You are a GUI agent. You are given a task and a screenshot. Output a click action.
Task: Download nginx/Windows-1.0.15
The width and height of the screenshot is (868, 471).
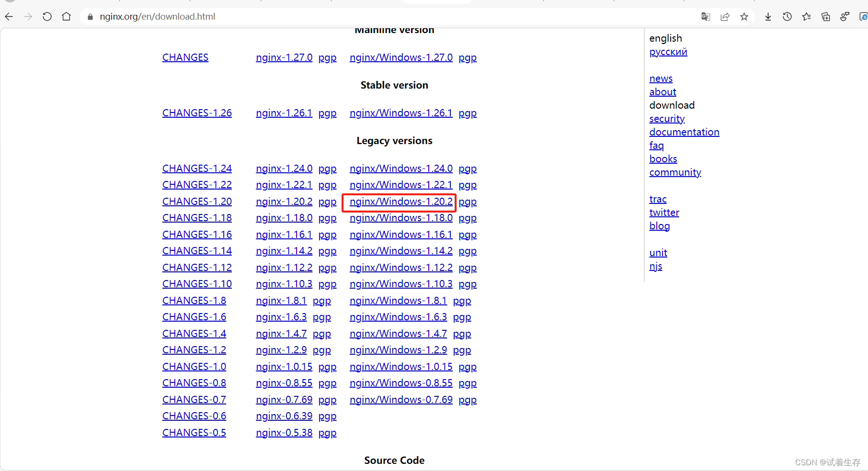(x=401, y=367)
